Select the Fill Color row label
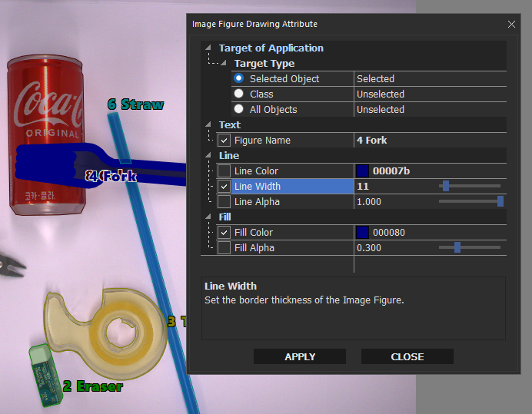The width and height of the screenshot is (532, 414). (254, 232)
